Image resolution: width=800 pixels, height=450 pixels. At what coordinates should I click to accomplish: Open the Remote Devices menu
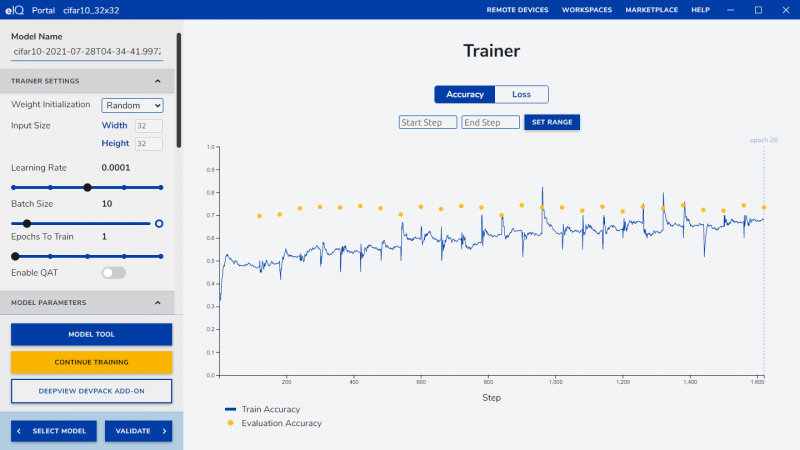pos(517,10)
